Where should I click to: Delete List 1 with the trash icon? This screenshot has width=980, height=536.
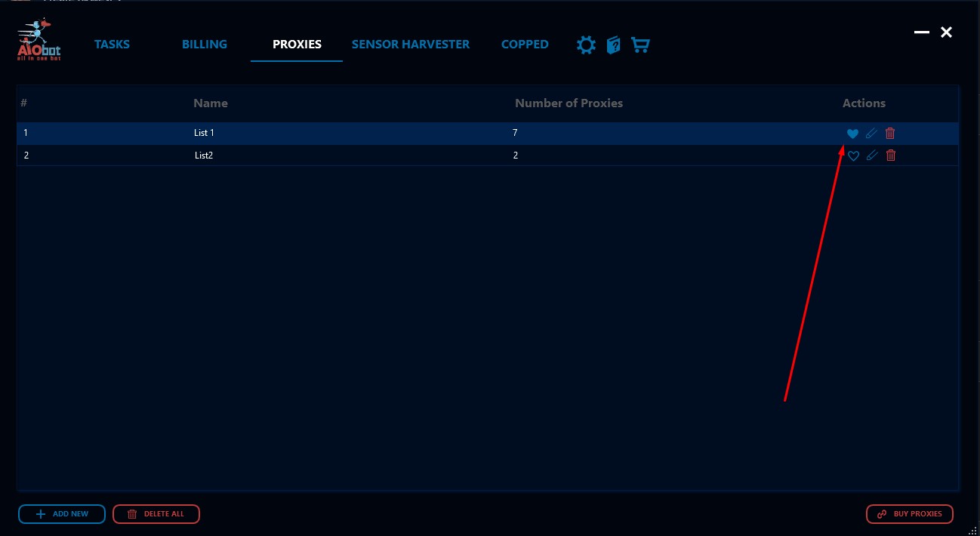pyautogui.click(x=890, y=134)
